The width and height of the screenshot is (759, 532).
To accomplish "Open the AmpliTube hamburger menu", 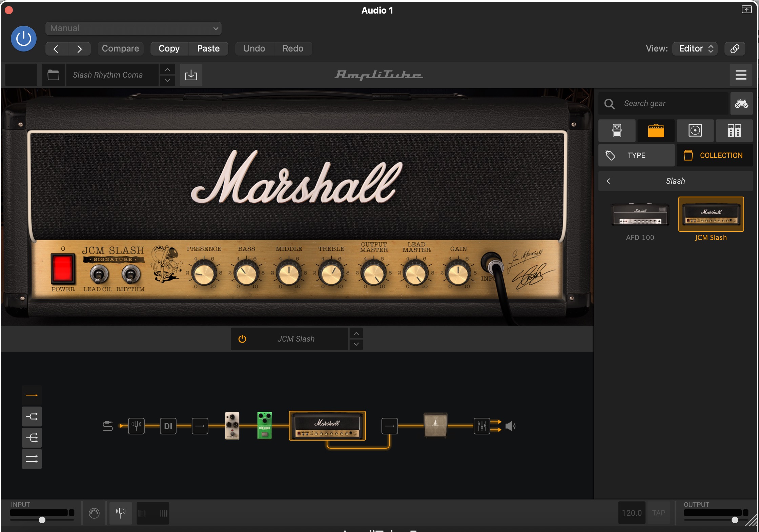I will (x=741, y=75).
